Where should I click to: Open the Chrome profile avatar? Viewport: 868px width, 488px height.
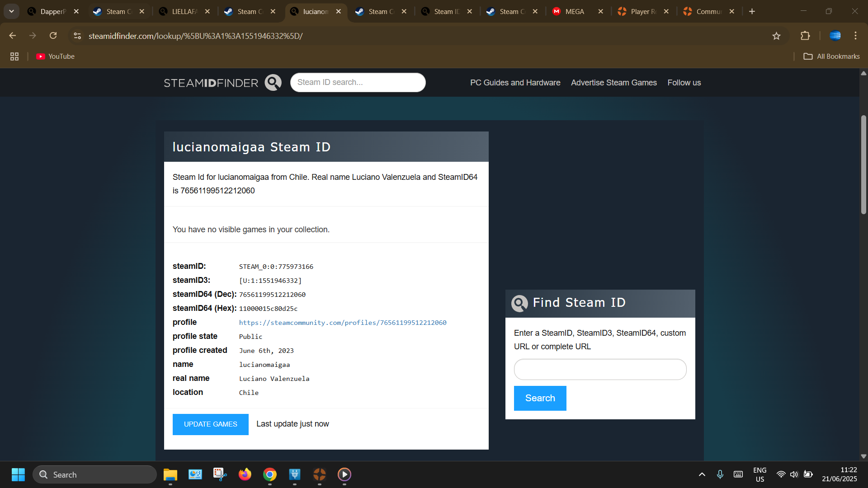(835, 36)
